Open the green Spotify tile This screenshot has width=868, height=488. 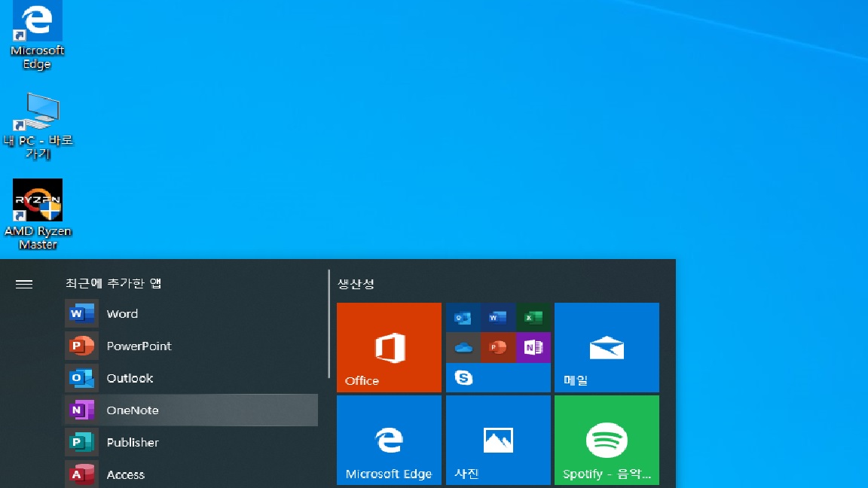click(x=607, y=440)
